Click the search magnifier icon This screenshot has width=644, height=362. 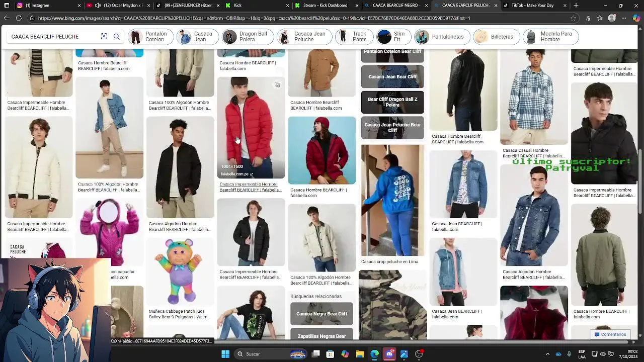117,37
